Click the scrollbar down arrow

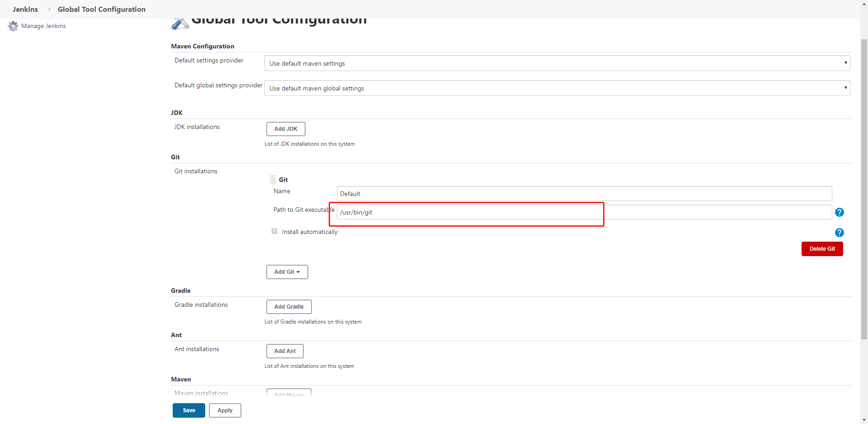[864, 420]
